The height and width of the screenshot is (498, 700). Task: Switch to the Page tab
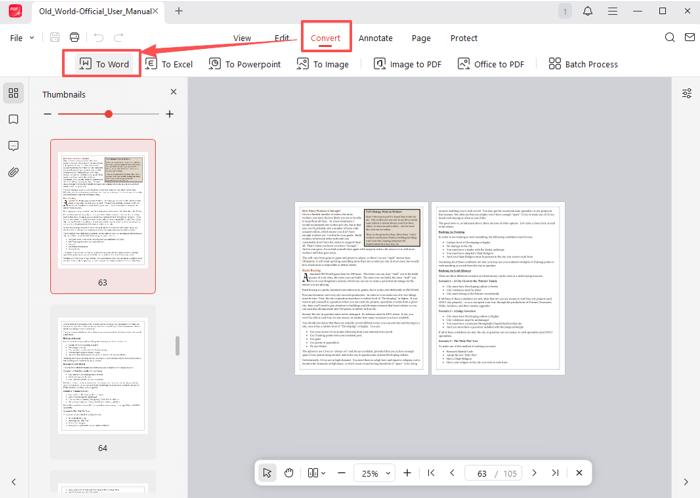point(421,38)
